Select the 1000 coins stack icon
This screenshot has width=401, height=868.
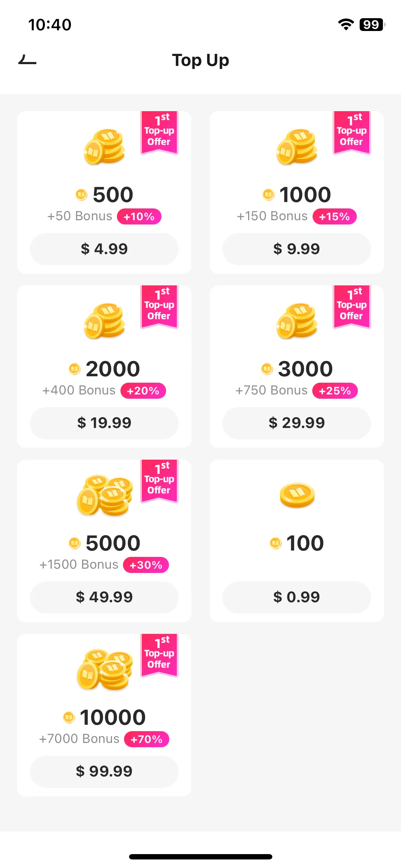point(297,147)
